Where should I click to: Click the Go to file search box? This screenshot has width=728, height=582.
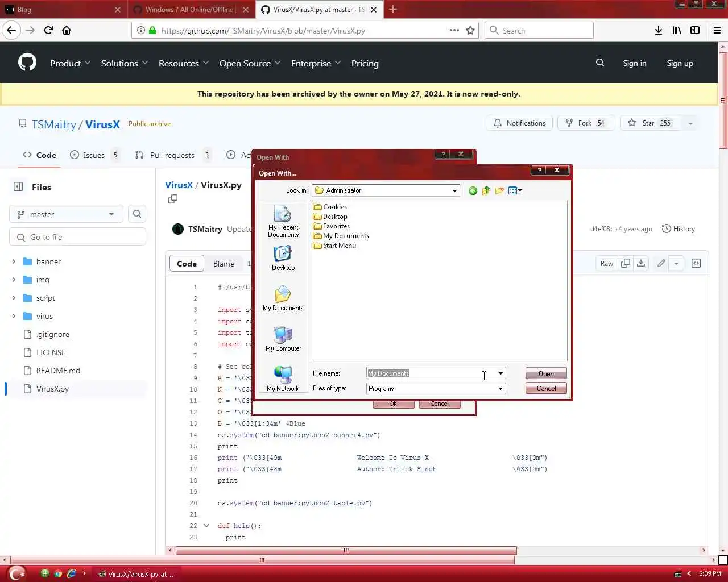78,237
